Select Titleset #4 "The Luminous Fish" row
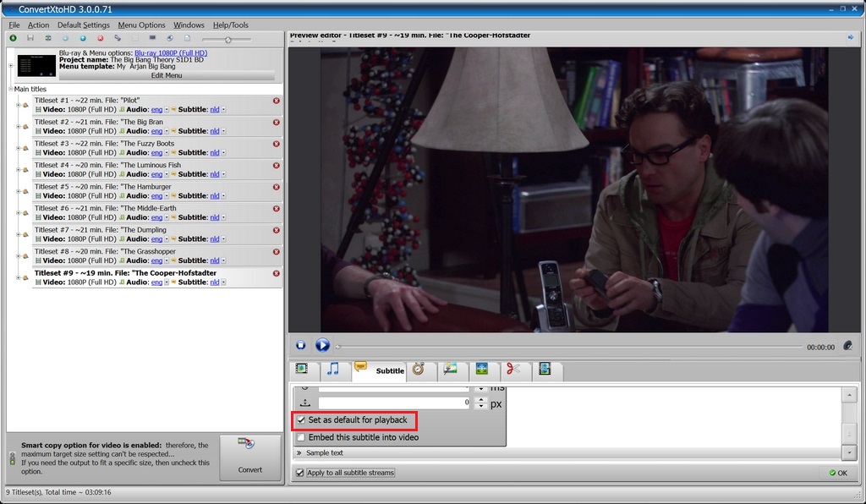Viewport: 866px width, 504px height. [x=157, y=169]
